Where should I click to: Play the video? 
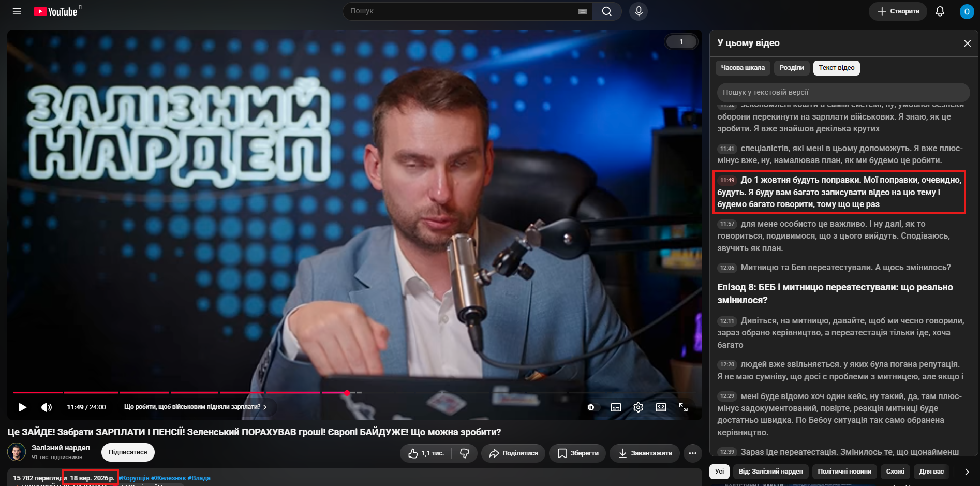pos(22,407)
